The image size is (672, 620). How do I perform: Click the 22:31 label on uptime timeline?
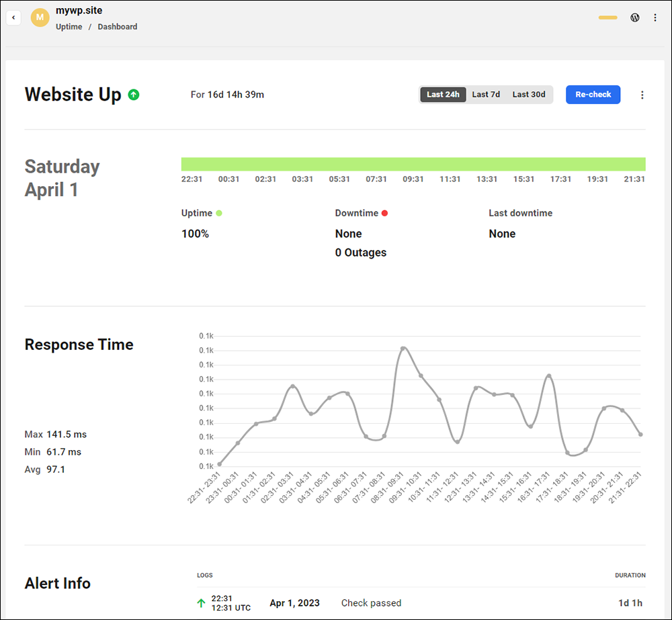pos(192,179)
